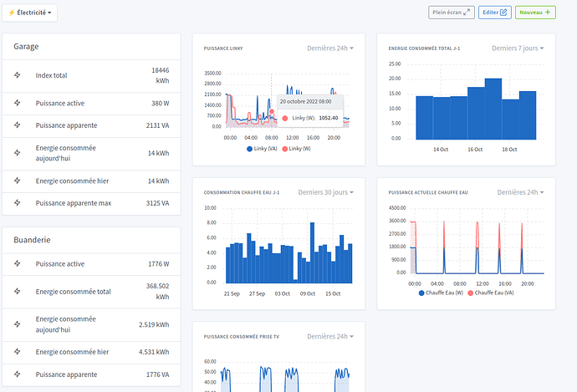This screenshot has height=392, width=577.
Task: Open period dropdown for Puissance Consommée Prise TV
Action: 330,337
